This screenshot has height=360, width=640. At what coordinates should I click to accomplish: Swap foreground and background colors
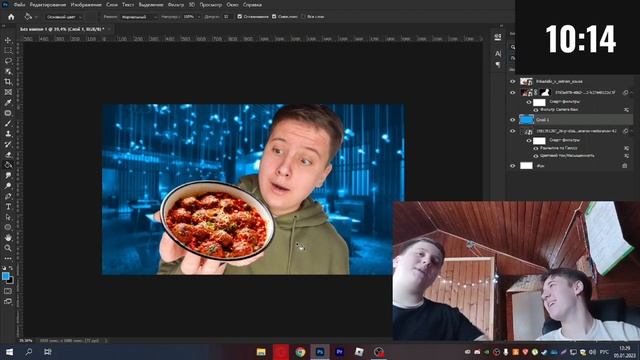click(x=11, y=268)
